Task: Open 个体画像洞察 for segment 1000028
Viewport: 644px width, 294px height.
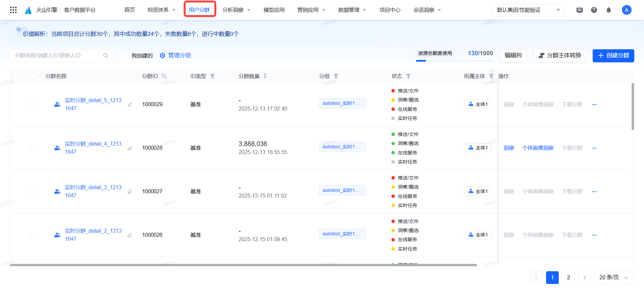Action: 538,148
